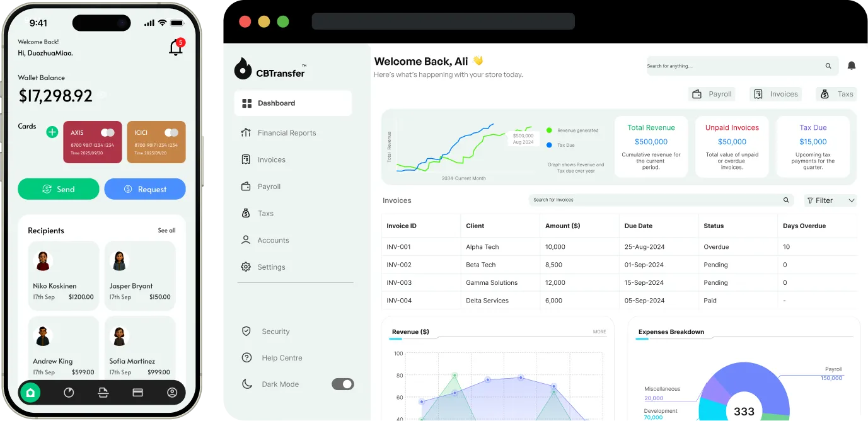Select recipient Niko Koskinen's card
The height and width of the screenshot is (421, 868).
[64, 275]
